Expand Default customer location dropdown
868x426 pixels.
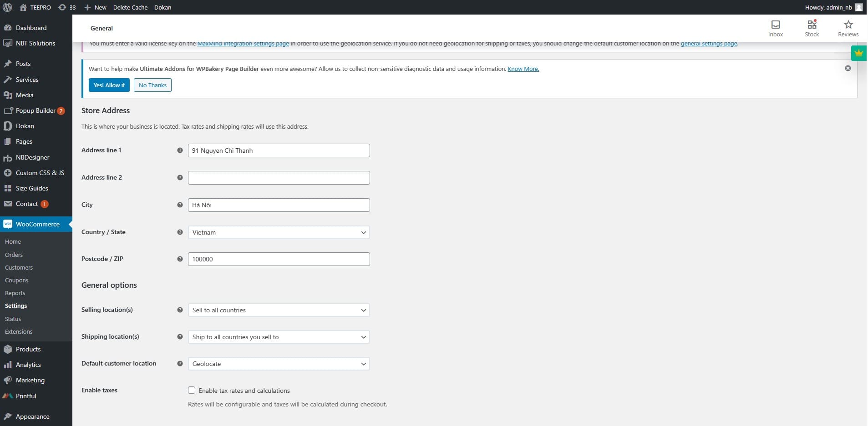point(279,364)
